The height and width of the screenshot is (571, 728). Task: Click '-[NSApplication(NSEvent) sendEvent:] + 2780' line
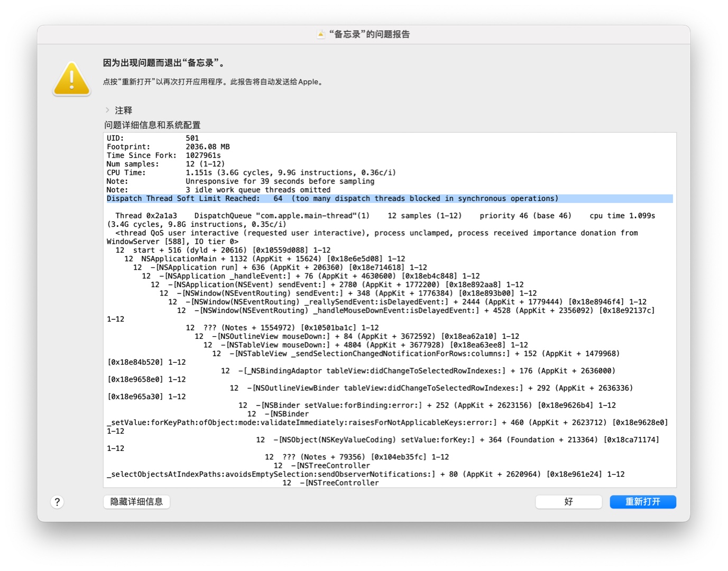[337, 284]
